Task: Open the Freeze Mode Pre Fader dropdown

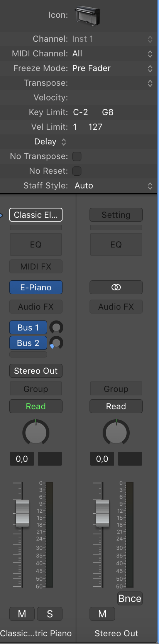Action: tap(113, 68)
